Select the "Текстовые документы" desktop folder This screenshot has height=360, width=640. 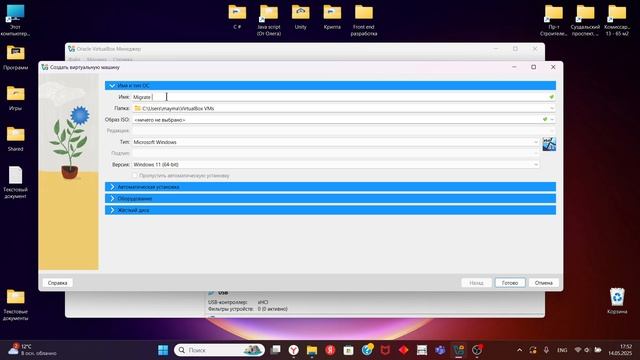[16, 304]
